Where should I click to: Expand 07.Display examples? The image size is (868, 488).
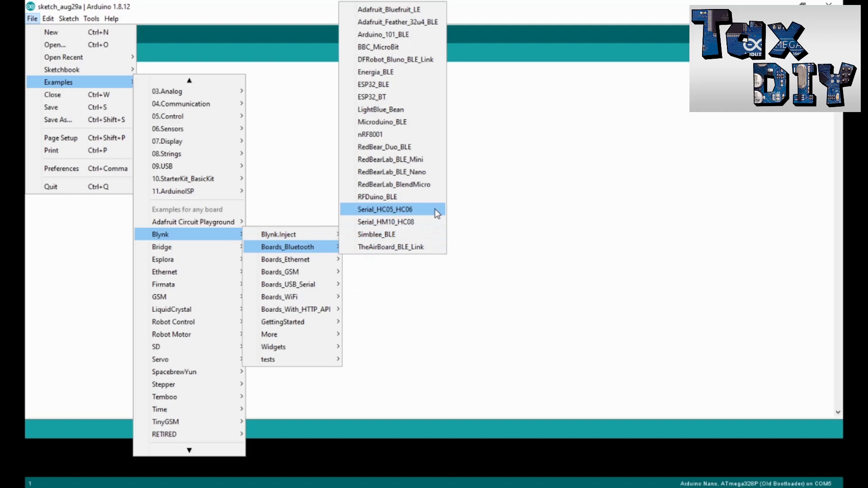click(x=189, y=141)
